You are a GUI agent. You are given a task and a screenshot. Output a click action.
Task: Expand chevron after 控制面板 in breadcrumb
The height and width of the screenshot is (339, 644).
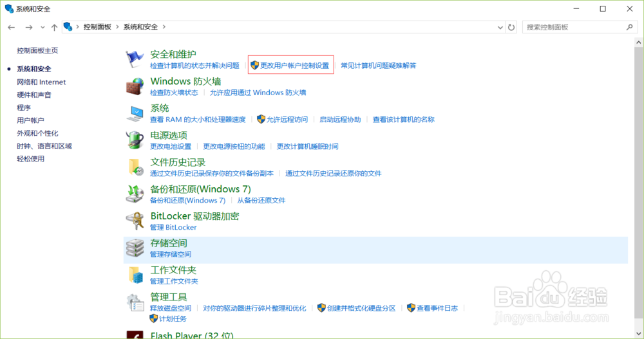point(117,26)
